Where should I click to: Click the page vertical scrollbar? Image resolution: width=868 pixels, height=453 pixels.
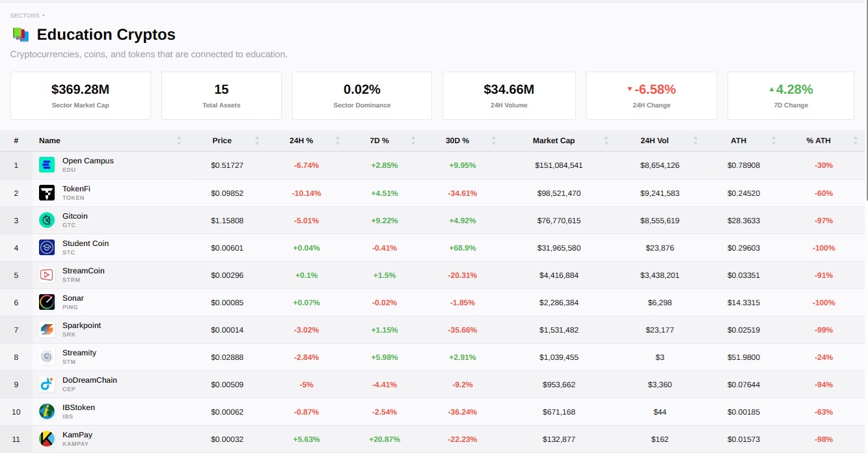865,98
